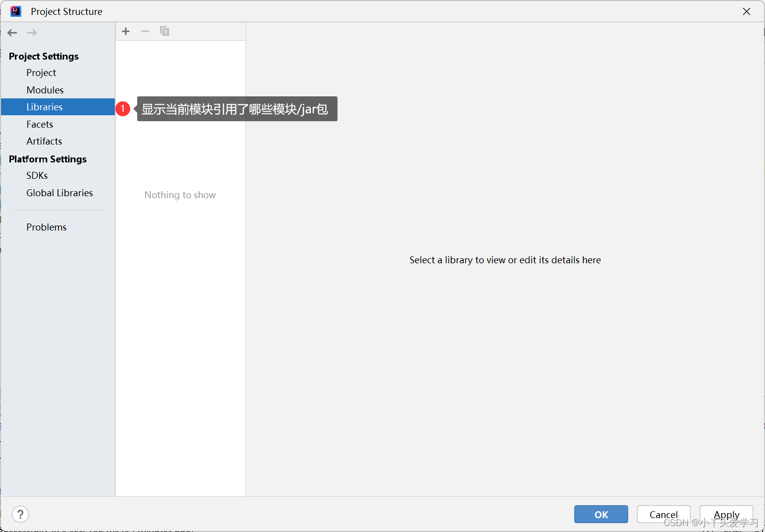
Task: Click the IntelliJ logo in title bar
Action: click(16, 11)
